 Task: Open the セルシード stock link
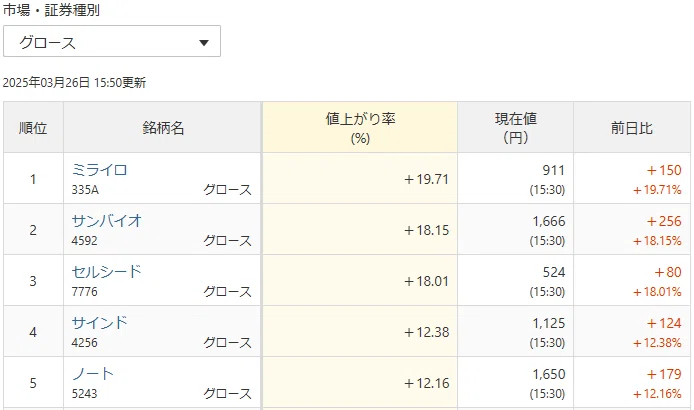107,271
